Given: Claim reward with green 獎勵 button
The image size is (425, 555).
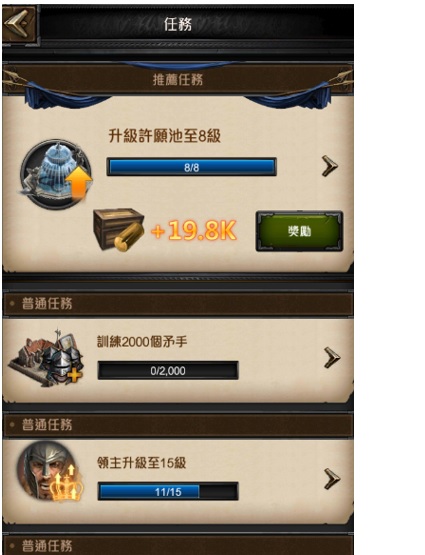Looking at the screenshot, I should coord(299,231).
